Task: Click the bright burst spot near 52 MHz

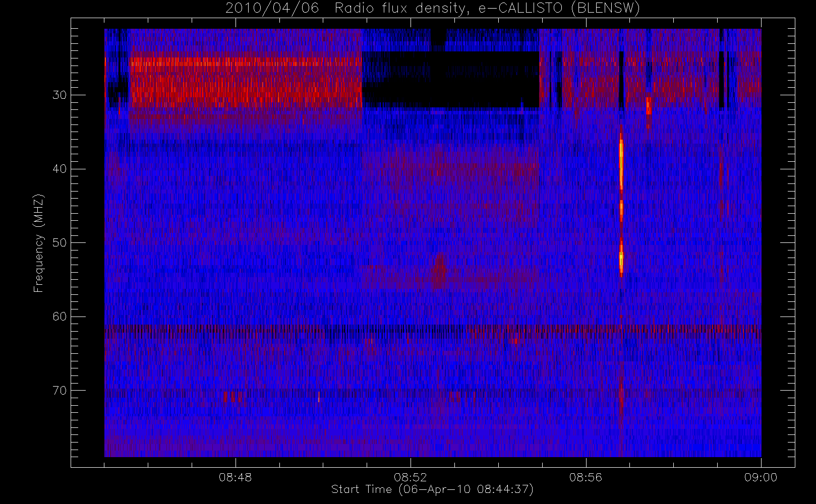Action: click(621, 257)
